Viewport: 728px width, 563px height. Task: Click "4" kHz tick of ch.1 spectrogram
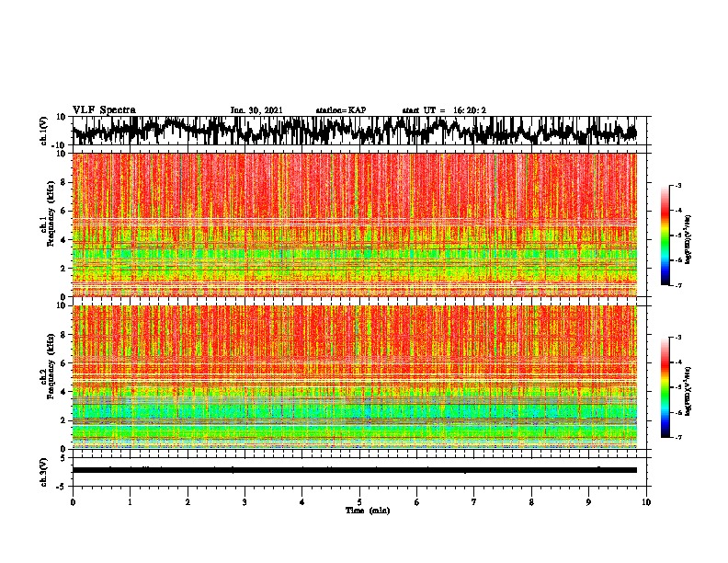coord(64,240)
